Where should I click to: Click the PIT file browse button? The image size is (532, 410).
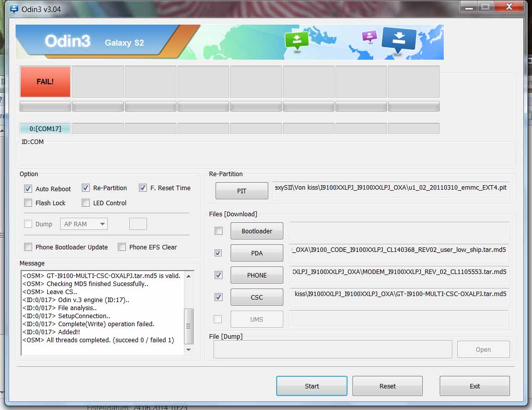click(242, 191)
